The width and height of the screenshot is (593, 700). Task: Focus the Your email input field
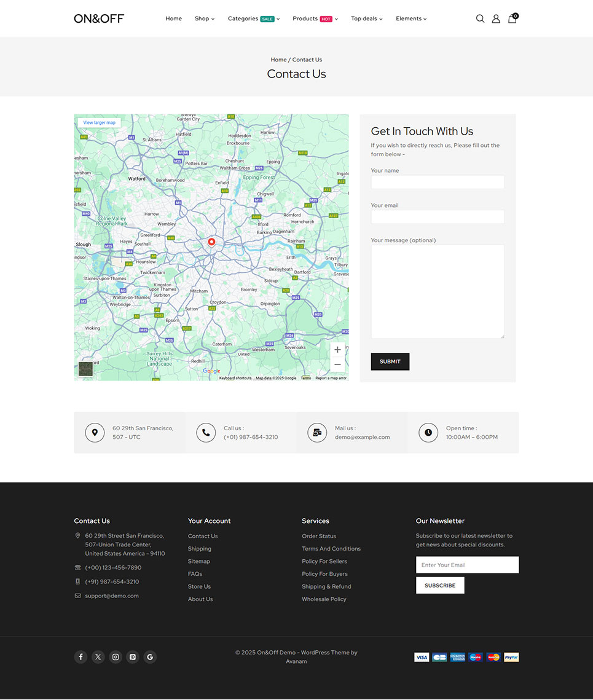tap(438, 216)
